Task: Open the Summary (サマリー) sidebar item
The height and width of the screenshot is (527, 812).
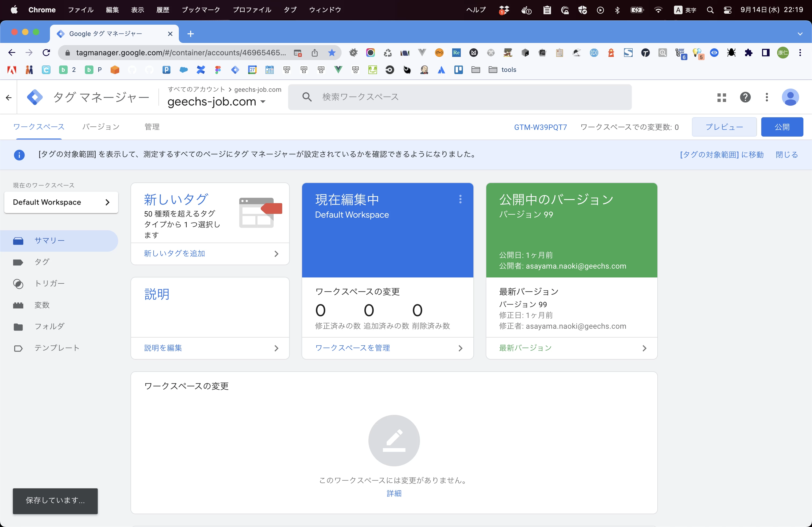Action: pos(59,241)
